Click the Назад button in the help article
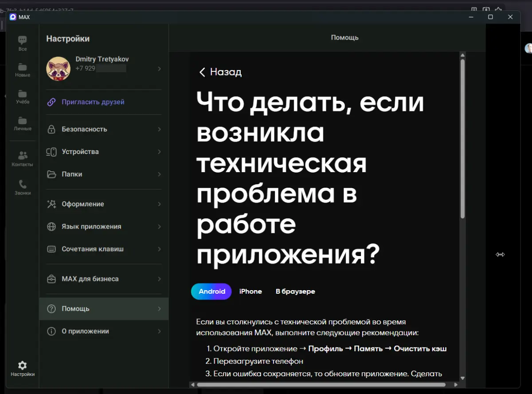 tap(219, 72)
